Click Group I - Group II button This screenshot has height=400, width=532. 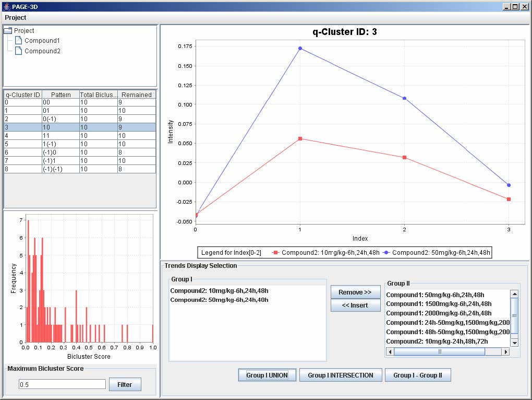[417, 375]
